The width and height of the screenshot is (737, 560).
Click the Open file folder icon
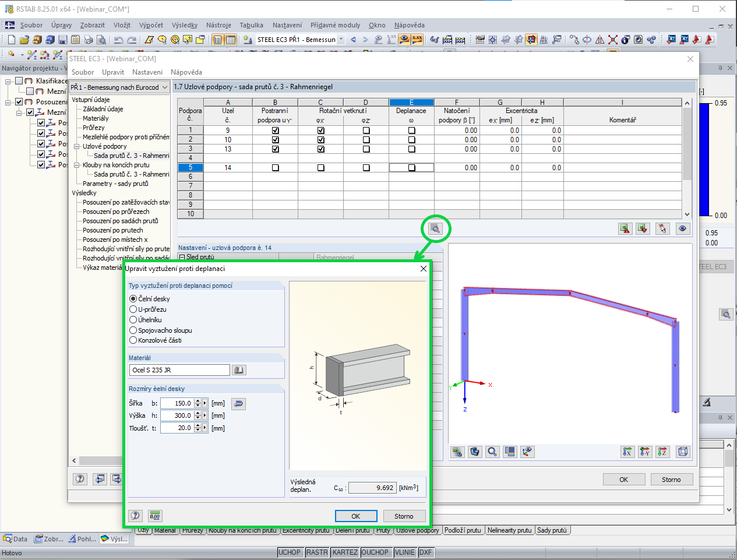24,40
